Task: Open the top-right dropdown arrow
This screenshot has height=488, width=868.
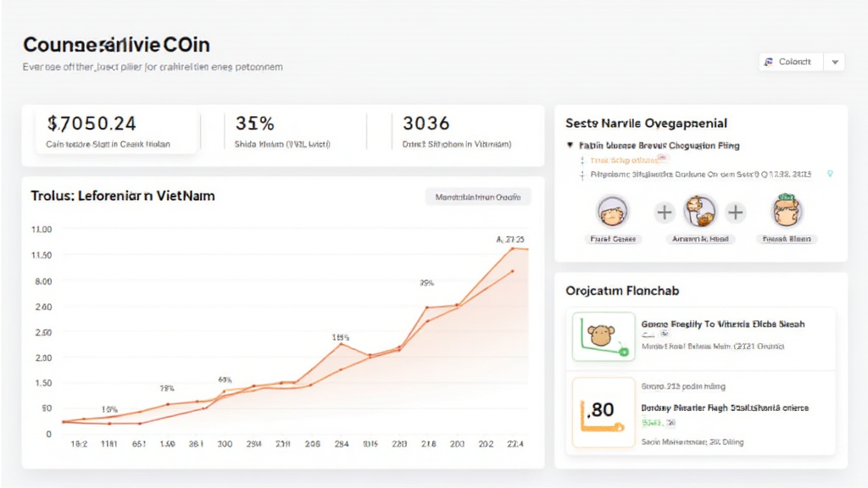Action: 835,62
